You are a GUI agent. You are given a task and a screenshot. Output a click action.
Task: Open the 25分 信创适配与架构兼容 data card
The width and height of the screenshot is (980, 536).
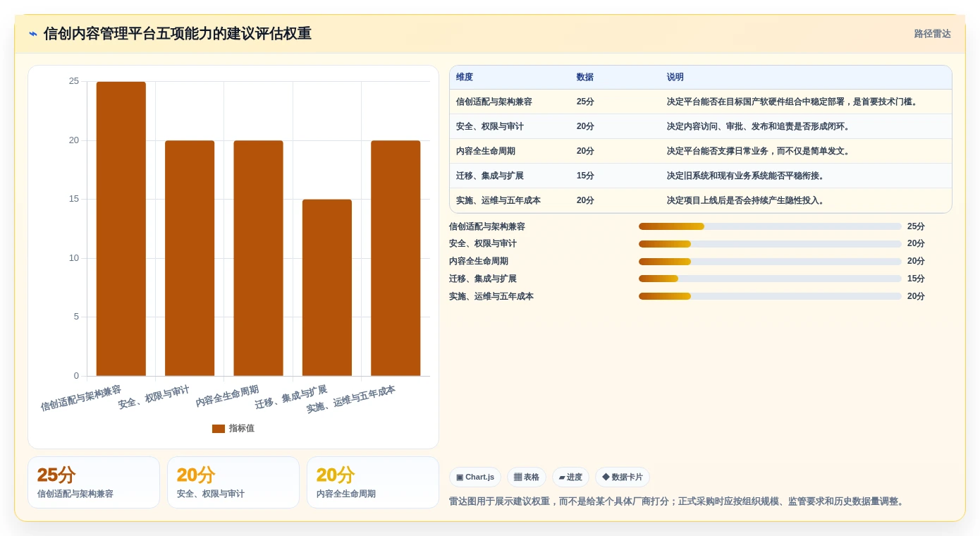coord(94,482)
